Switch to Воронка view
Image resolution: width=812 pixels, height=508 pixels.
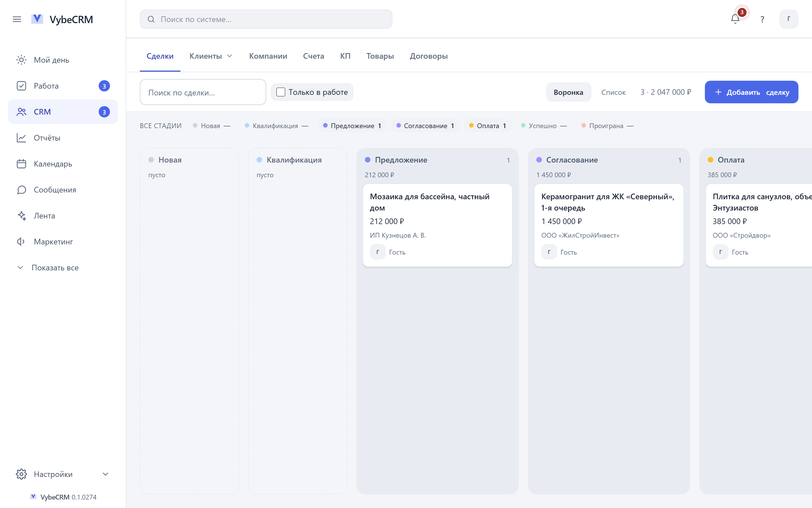[568, 92]
